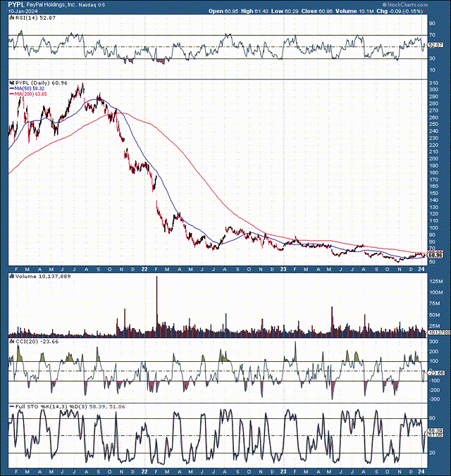Open the StockCharts.com copyright link
451x476 pixels.
(405, 4)
